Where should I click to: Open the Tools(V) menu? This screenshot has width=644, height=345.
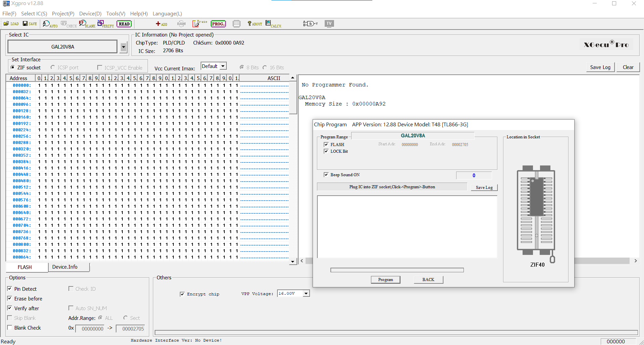pyautogui.click(x=116, y=14)
